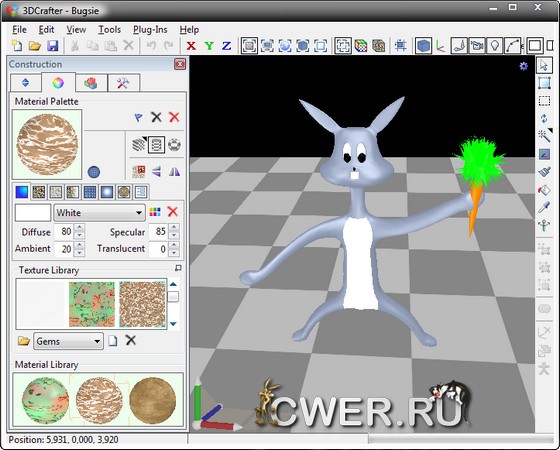Screen dimensions: 560x450
Task: Click the red X at Material Palette top
Action: pos(174,117)
